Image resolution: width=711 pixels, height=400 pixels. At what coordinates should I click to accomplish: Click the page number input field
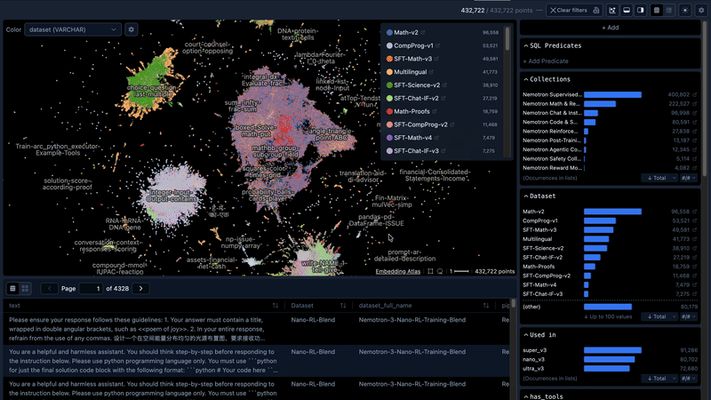(91, 288)
